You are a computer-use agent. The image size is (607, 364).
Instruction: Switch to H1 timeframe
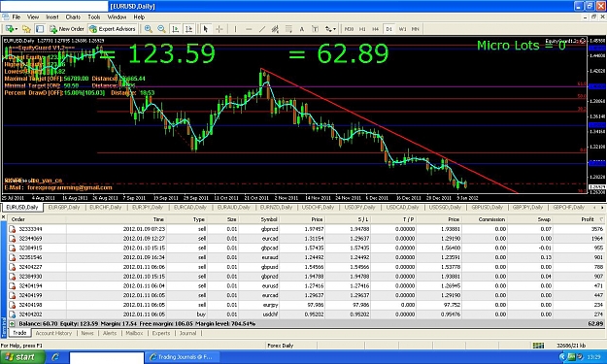(x=362, y=29)
